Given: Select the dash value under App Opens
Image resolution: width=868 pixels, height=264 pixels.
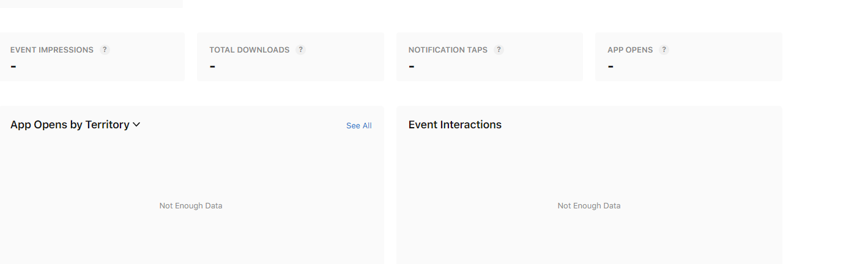Looking at the screenshot, I should click(610, 65).
